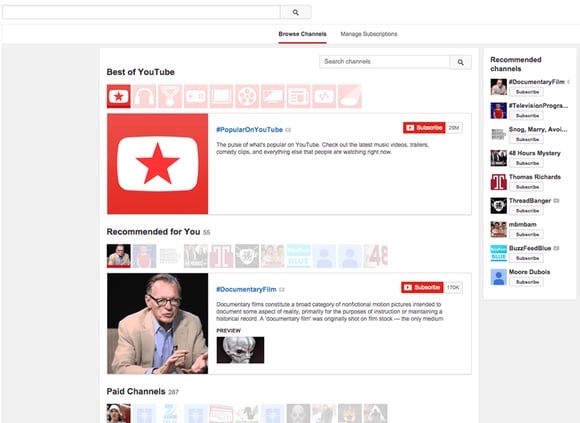This screenshot has width=580, height=423.
Task: Open mbmbam sidebar channel name
Action: click(x=523, y=224)
